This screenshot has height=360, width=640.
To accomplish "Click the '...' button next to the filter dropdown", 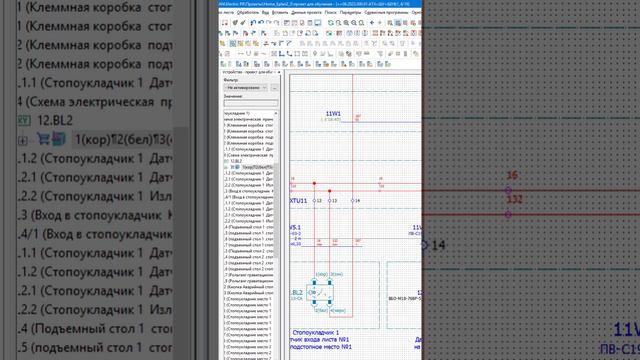I will click(274, 88).
